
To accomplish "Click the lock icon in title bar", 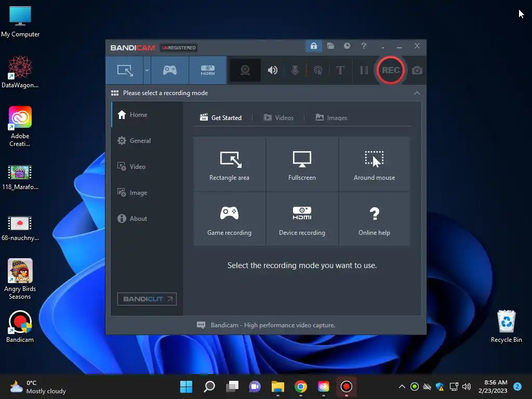I will pyautogui.click(x=313, y=46).
